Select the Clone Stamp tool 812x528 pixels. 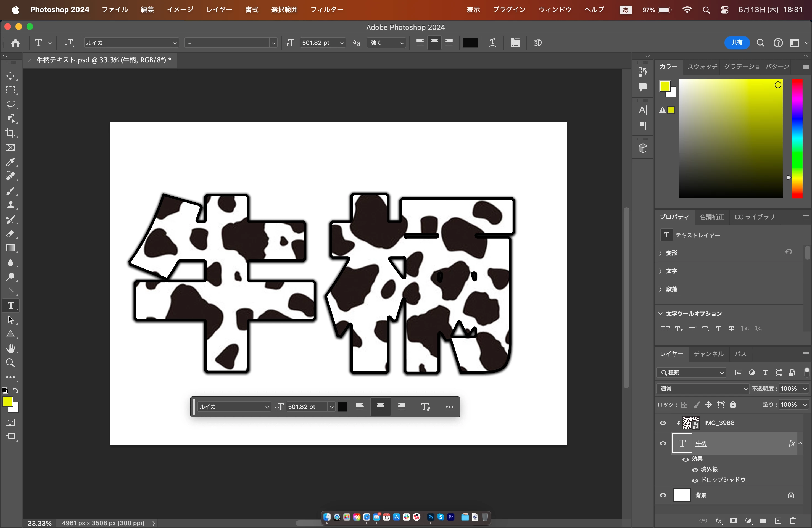point(10,205)
